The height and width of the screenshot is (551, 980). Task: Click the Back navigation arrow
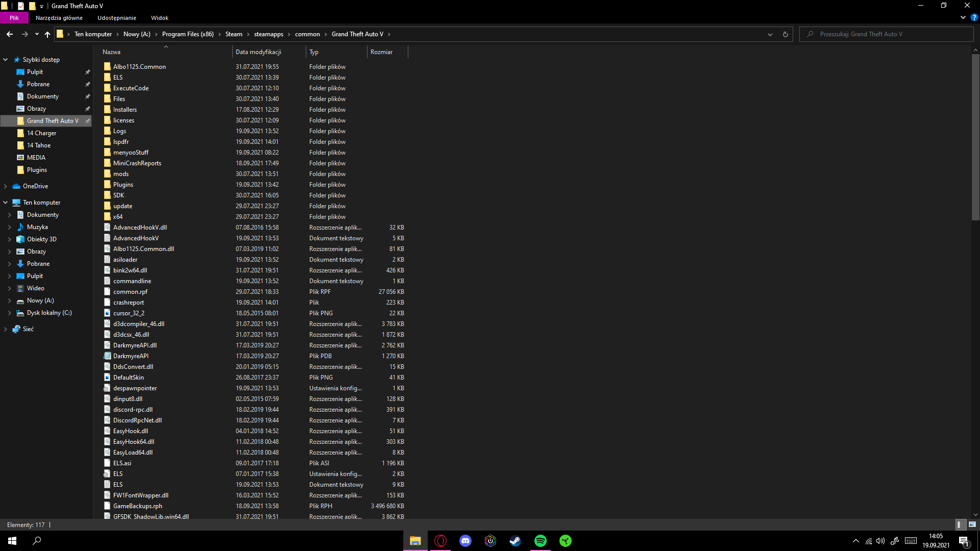coord(10,34)
